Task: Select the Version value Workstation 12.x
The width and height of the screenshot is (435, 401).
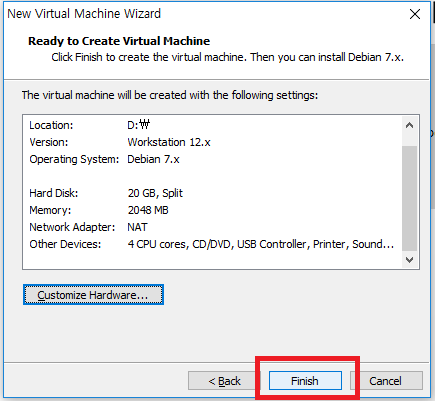Action: click(x=169, y=142)
